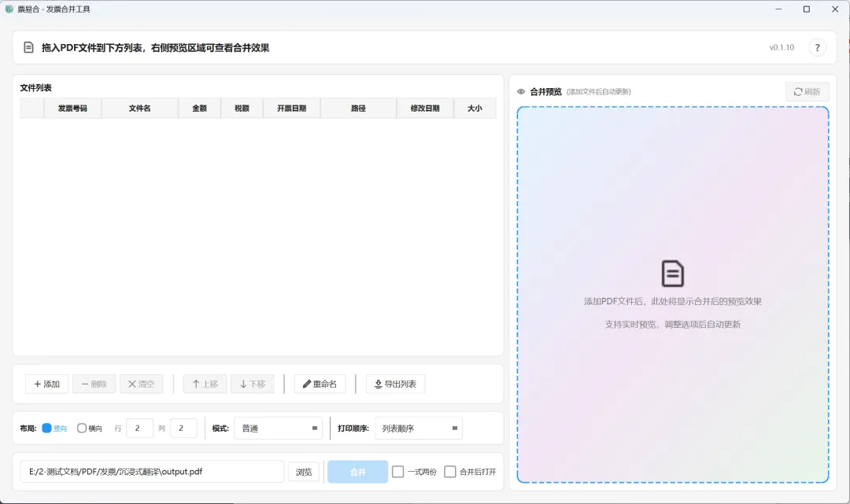
Task: Sort by 路径 column header
Action: pyautogui.click(x=358, y=109)
